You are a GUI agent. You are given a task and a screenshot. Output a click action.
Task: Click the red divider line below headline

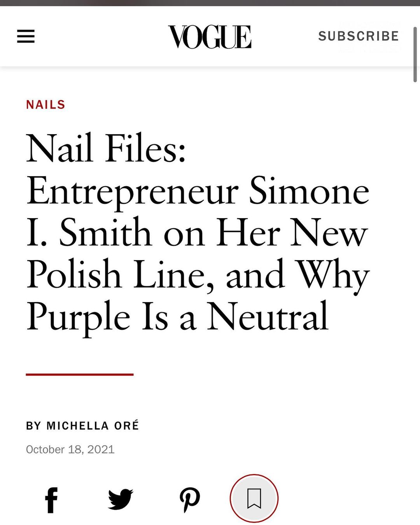pyautogui.click(x=80, y=374)
